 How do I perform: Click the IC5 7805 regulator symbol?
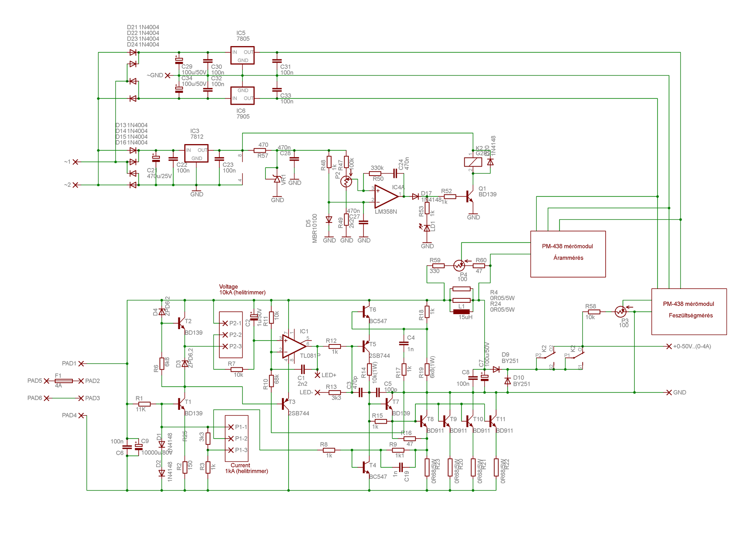tap(242, 56)
